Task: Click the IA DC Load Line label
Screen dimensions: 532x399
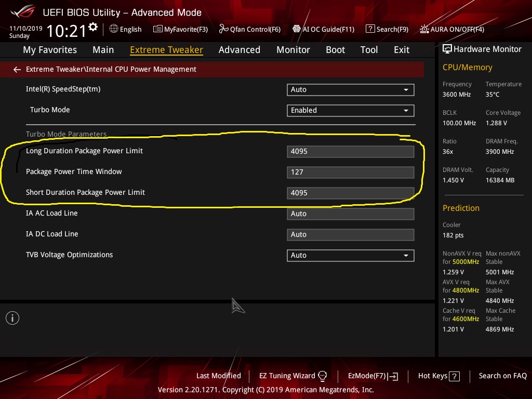Action: point(52,234)
